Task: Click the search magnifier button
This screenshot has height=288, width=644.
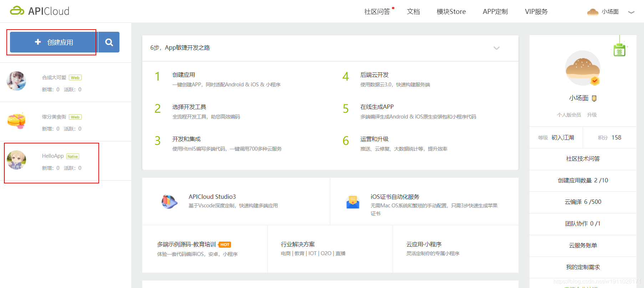Action: 109,42
